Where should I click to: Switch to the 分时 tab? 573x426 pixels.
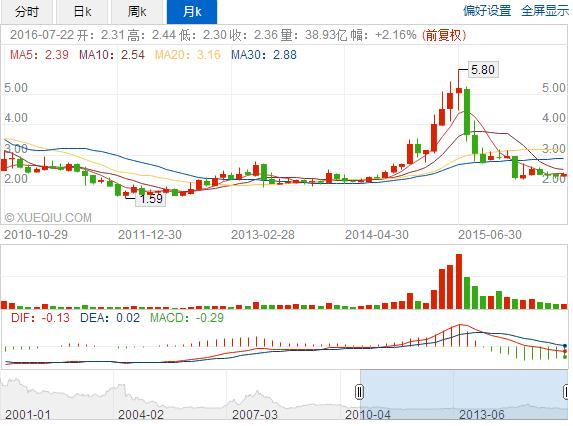click(27, 12)
